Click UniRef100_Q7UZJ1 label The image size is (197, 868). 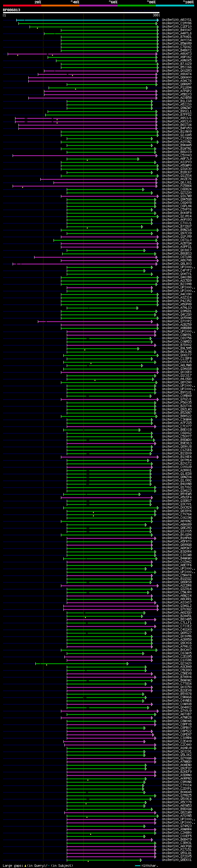[x=176, y=399]
